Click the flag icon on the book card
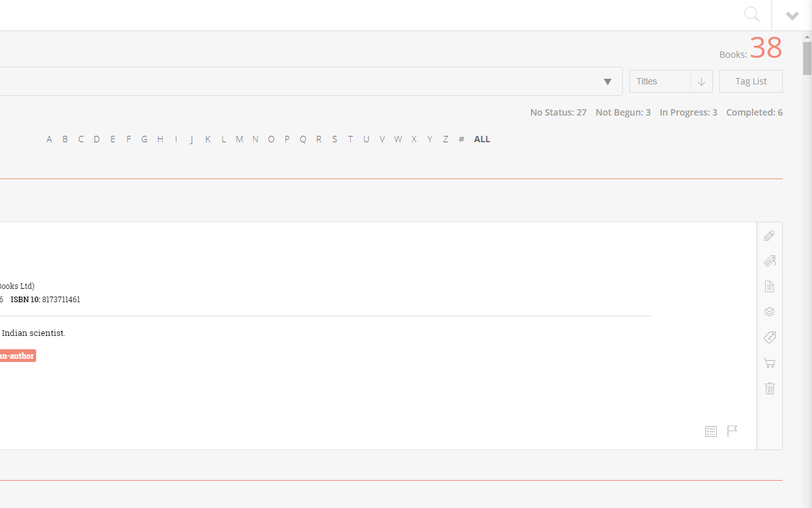This screenshot has width=812, height=508. tap(732, 431)
